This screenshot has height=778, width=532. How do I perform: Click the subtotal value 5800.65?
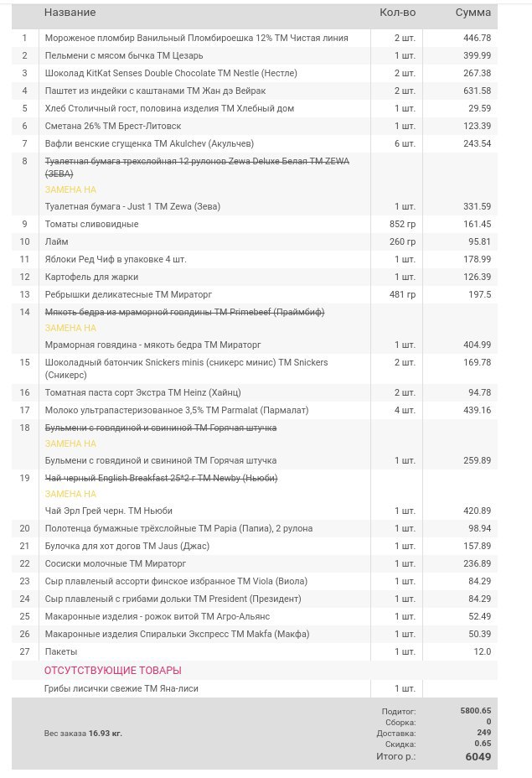(x=476, y=711)
